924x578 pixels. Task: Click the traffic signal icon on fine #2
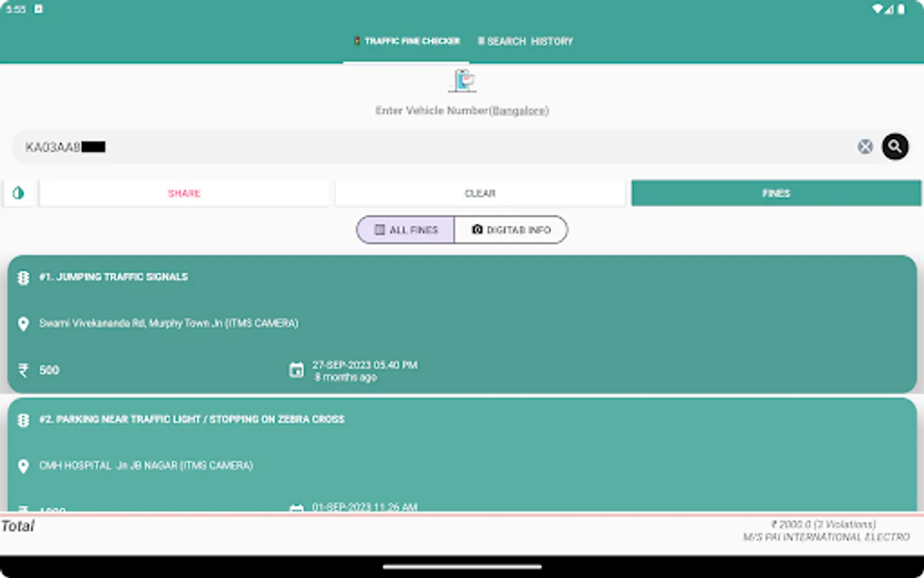[x=24, y=419]
